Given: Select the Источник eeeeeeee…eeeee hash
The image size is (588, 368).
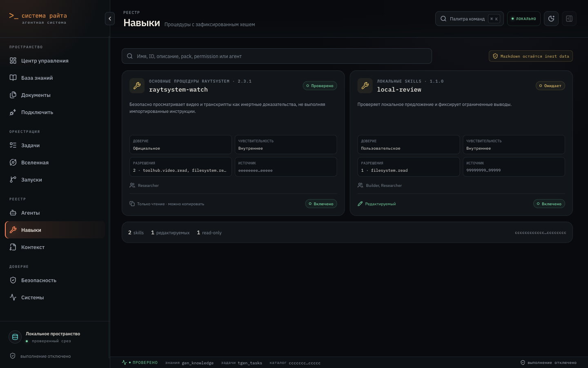Looking at the screenshot, I should click(286, 167).
